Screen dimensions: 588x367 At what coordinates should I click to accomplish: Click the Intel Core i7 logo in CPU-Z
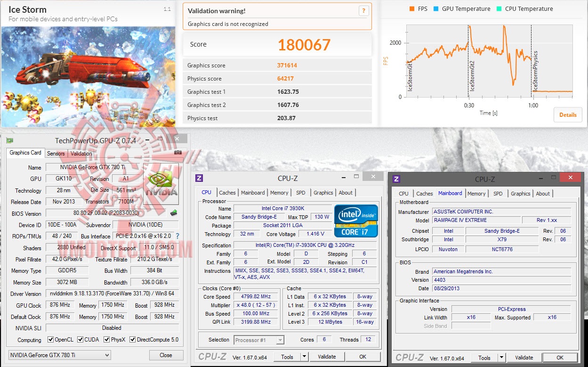pos(356,221)
